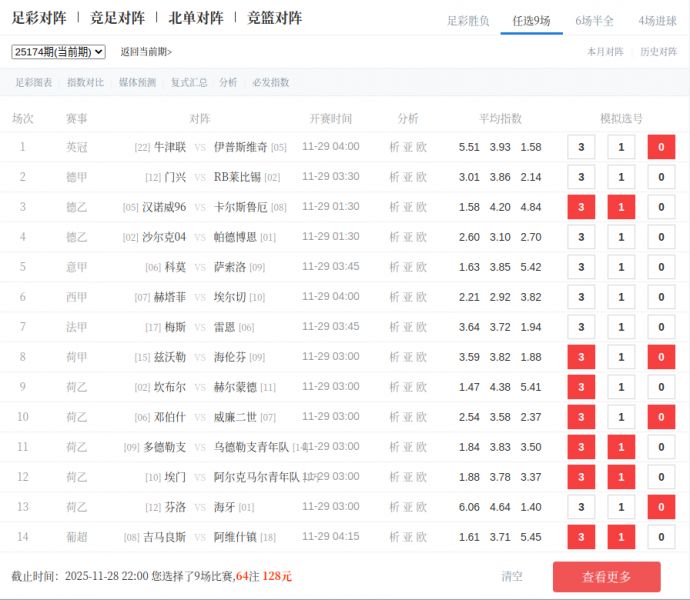Open the 媒体预测 sub-navigation item
This screenshot has width=690, height=600.
(x=137, y=83)
